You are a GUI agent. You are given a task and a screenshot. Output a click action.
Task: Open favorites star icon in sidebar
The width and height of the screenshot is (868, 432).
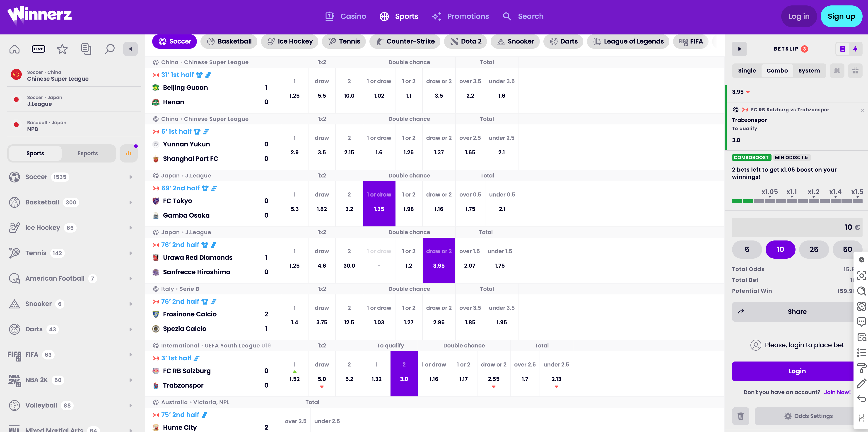62,49
